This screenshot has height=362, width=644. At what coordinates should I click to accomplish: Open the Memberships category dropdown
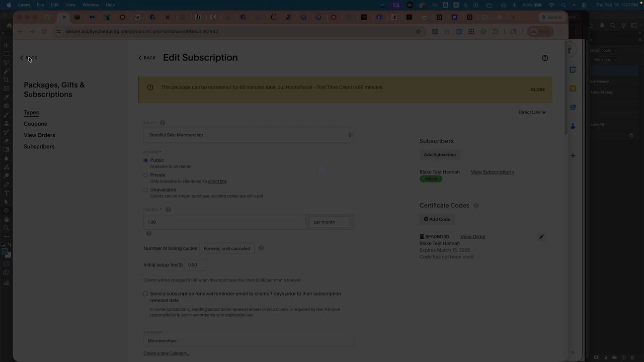pos(249,340)
